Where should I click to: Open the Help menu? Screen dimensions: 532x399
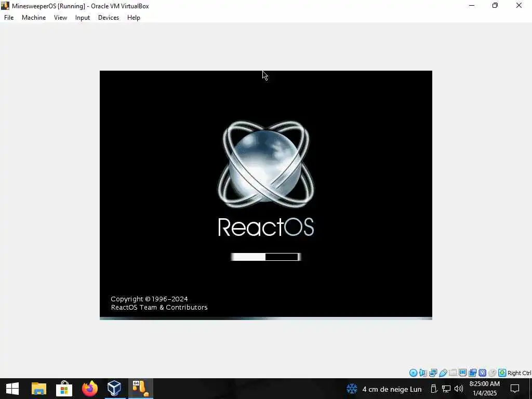coord(134,18)
